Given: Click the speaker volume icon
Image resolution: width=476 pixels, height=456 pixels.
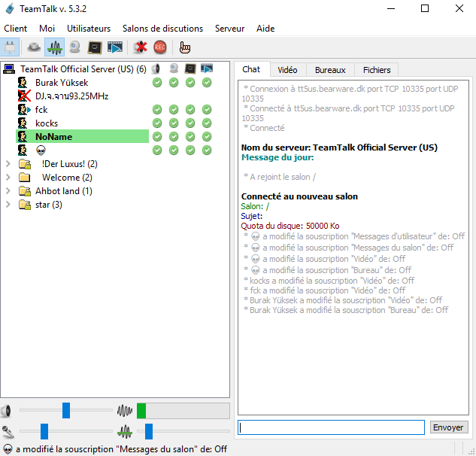Looking at the screenshot, I should (6, 411).
